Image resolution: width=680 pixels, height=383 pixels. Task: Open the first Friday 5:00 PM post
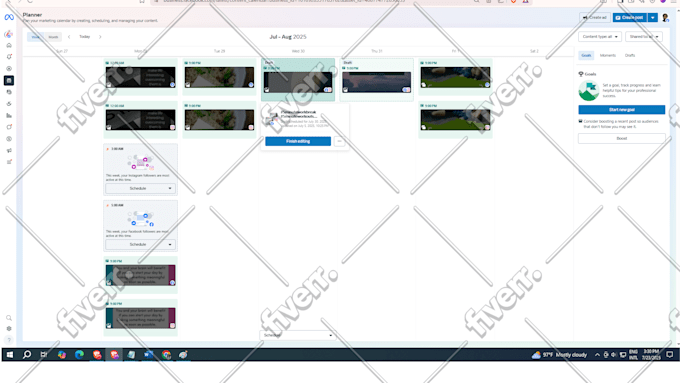coord(455,77)
